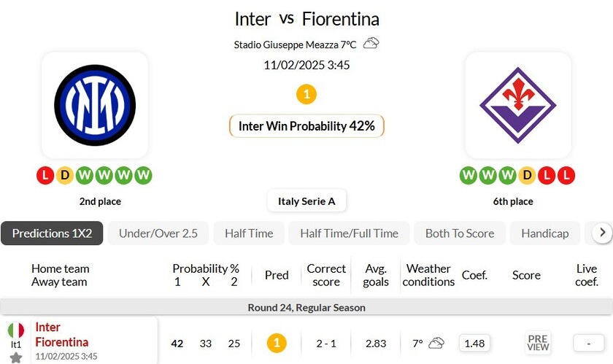Screen dimensions: 613x364
Task: Open the match PRE VIEW button
Action: (x=538, y=343)
